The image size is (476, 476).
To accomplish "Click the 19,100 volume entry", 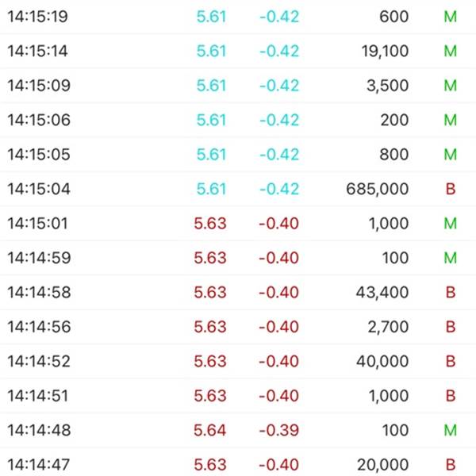I will point(385,51).
